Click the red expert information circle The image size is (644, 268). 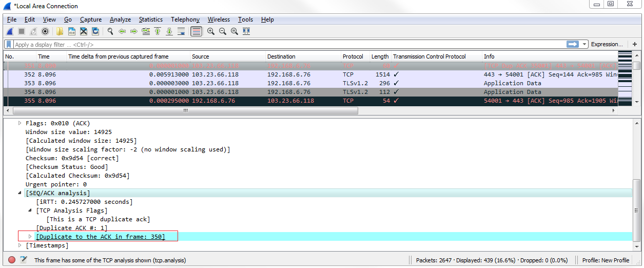click(x=12, y=260)
